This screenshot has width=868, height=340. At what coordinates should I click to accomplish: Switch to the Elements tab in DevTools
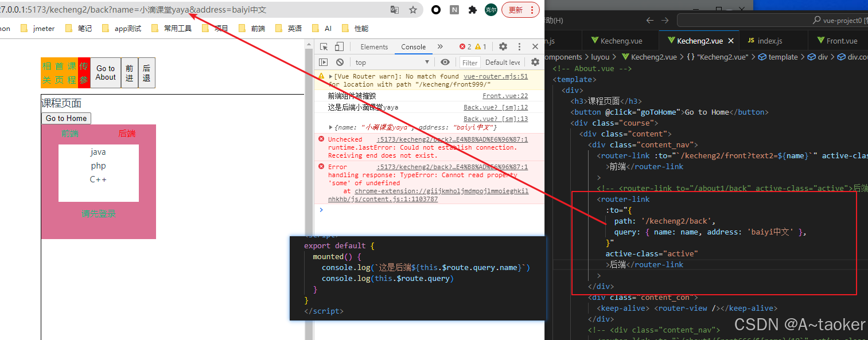[374, 47]
